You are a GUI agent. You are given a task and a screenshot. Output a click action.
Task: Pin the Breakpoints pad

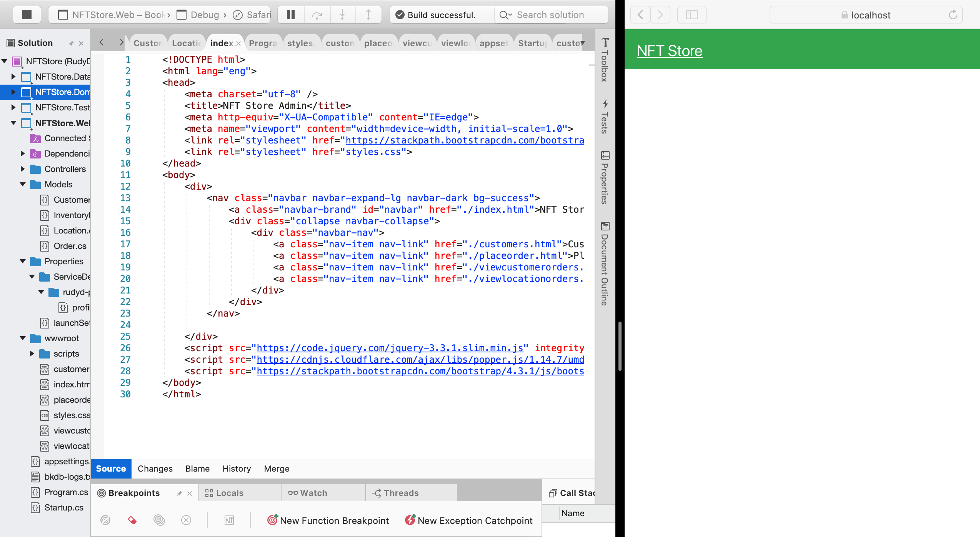click(x=180, y=494)
